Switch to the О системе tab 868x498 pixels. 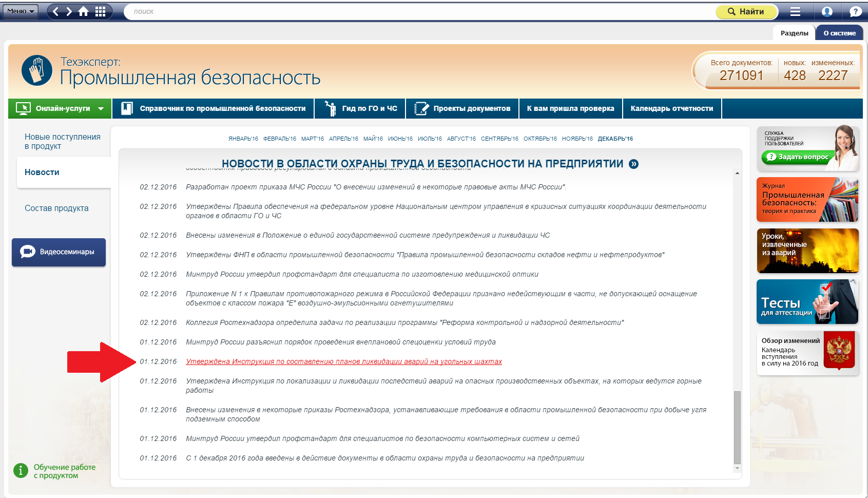pos(840,33)
